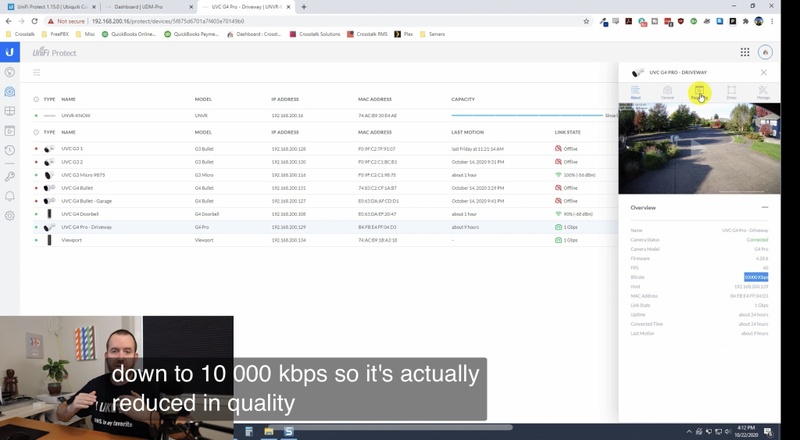Screen dimensions: 800x440
Task: Open the UniFi Dashboard gauge icon in sidebar
Action: tap(10, 72)
